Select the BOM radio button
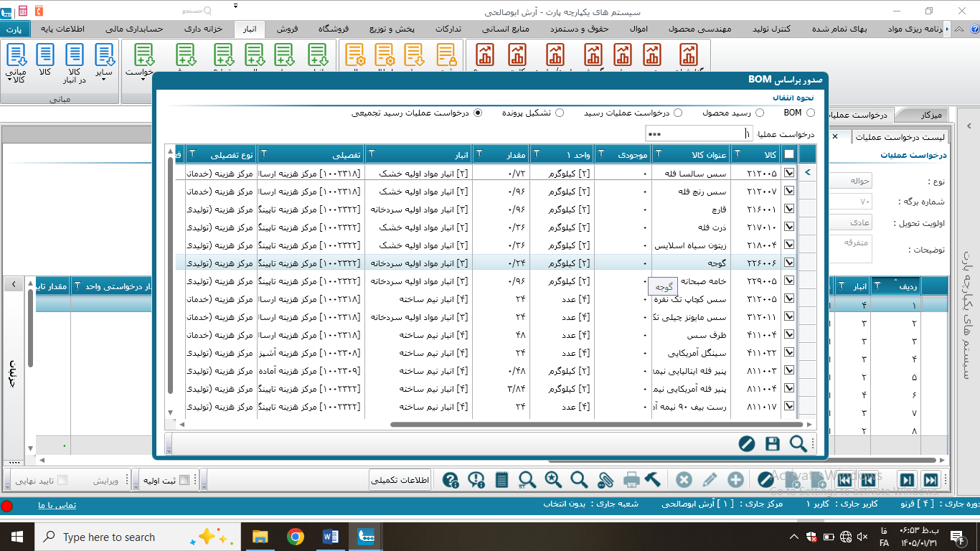This screenshot has width=980, height=551. coord(811,113)
